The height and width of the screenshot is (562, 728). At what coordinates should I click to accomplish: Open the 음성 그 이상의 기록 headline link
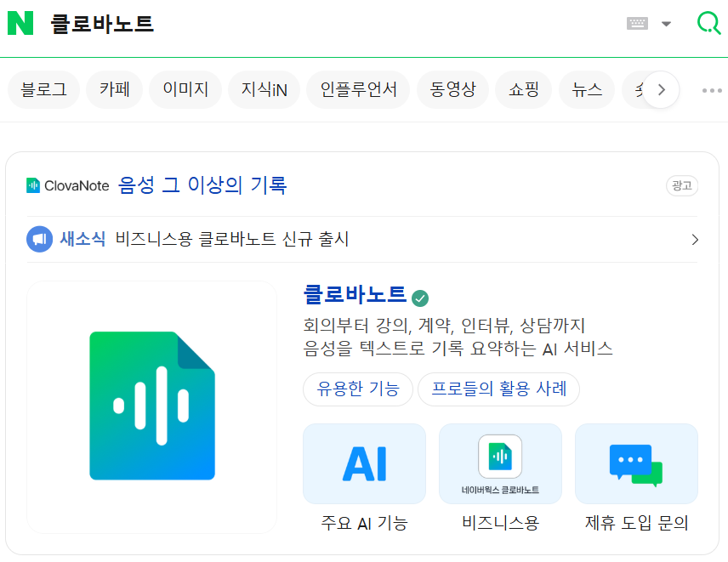click(202, 185)
